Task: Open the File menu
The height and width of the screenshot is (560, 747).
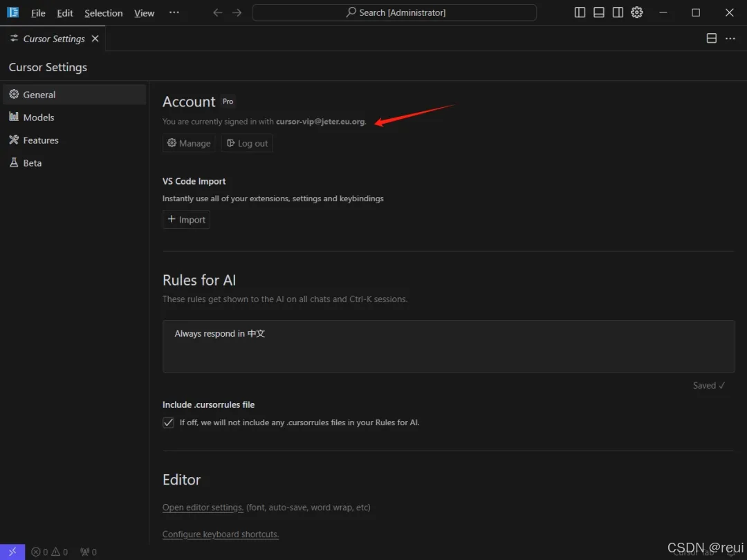Action: (x=38, y=13)
